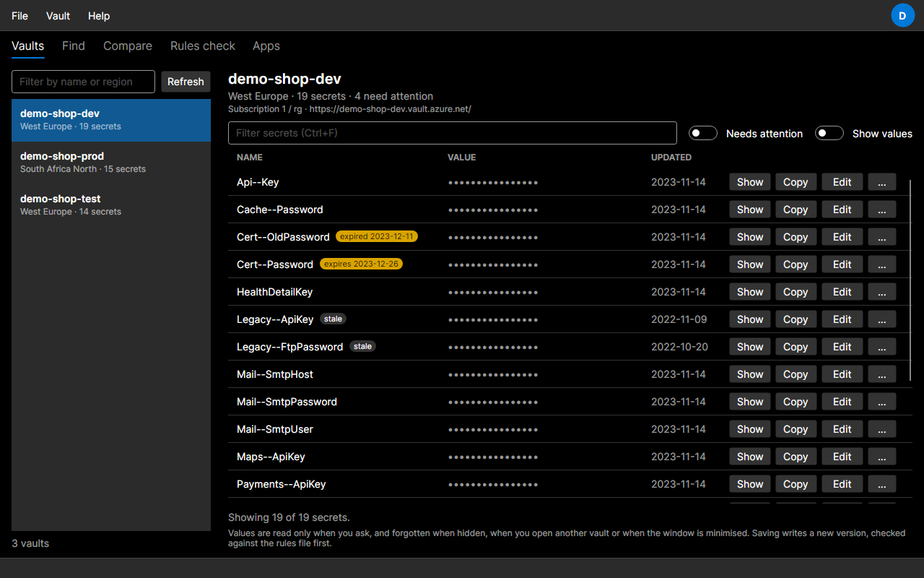This screenshot has height=578, width=924.
Task: Open the more menu for Cache--Password
Action: [881, 210]
